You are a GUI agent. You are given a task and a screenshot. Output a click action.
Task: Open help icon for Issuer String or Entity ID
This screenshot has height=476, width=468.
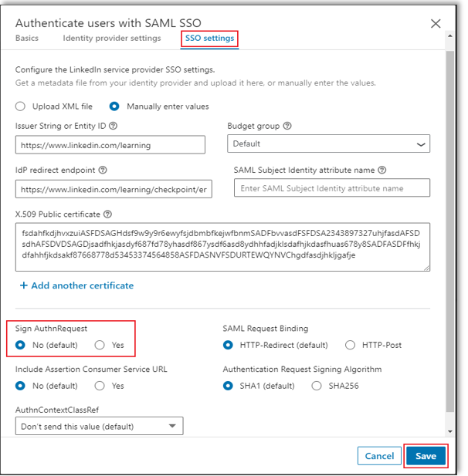tap(113, 126)
